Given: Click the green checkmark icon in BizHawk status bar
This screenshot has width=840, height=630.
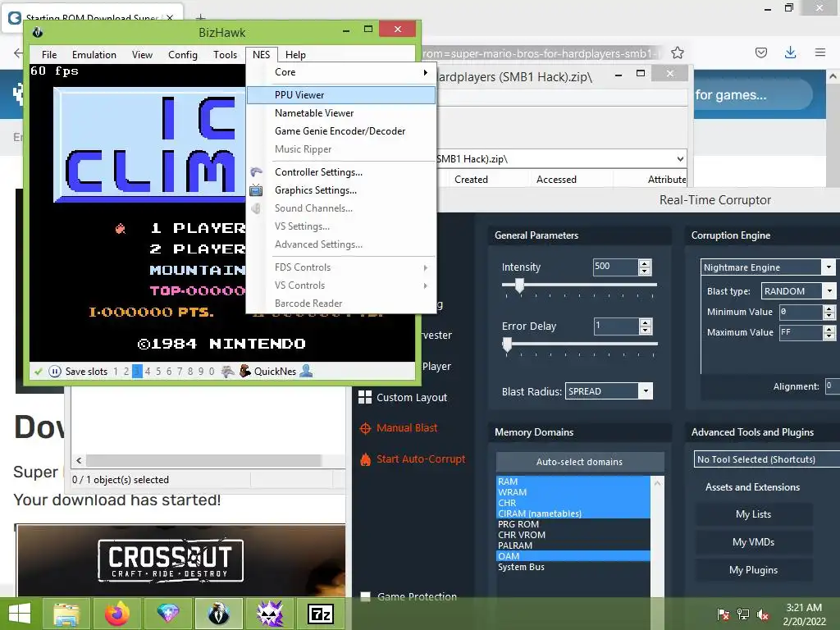Looking at the screenshot, I should tap(38, 372).
